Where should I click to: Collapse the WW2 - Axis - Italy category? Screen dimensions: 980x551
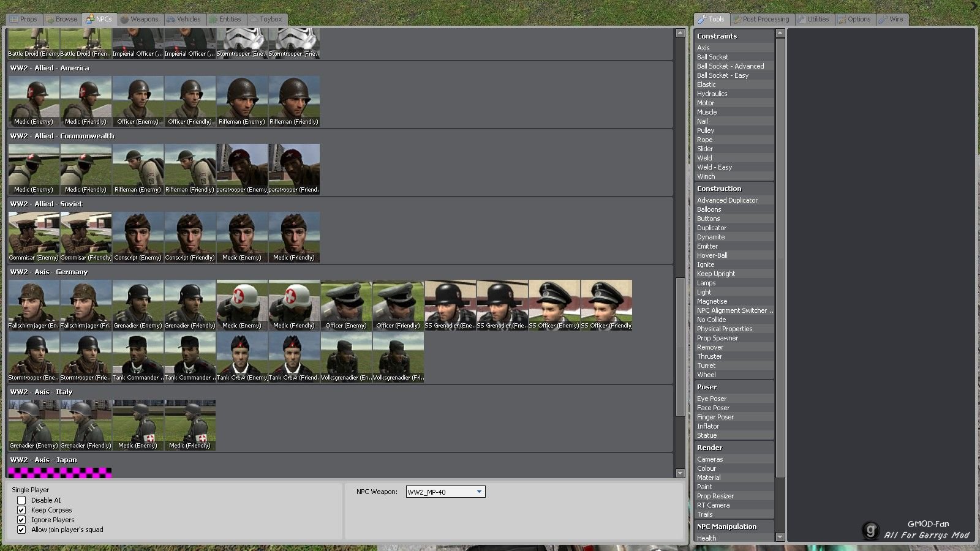pyautogui.click(x=340, y=392)
